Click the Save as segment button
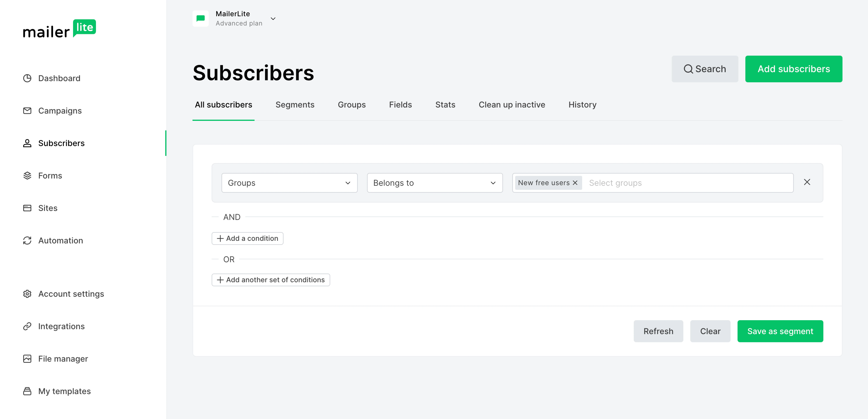This screenshot has height=419, width=868. [780, 331]
